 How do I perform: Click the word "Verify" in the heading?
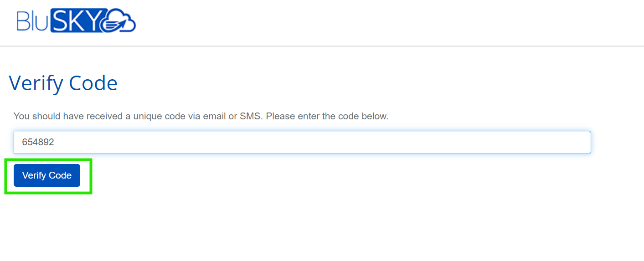coord(36,83)
